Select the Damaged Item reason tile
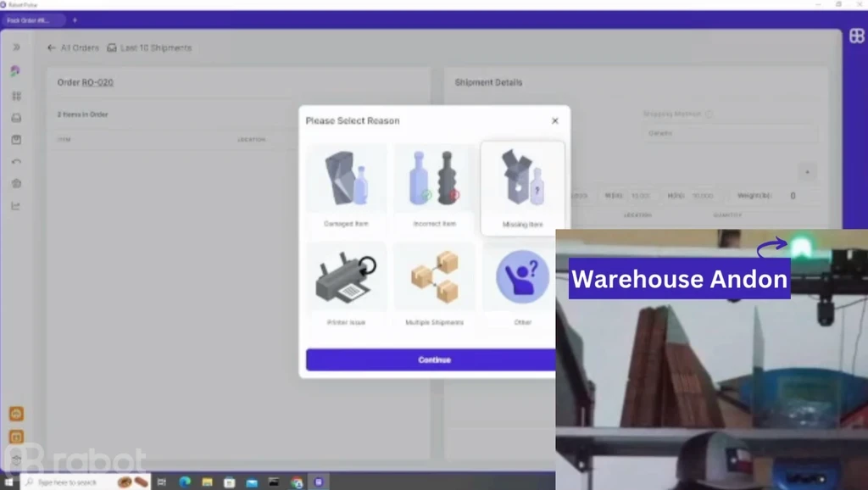This screenshot has width=868, height=490. (346, 188)
